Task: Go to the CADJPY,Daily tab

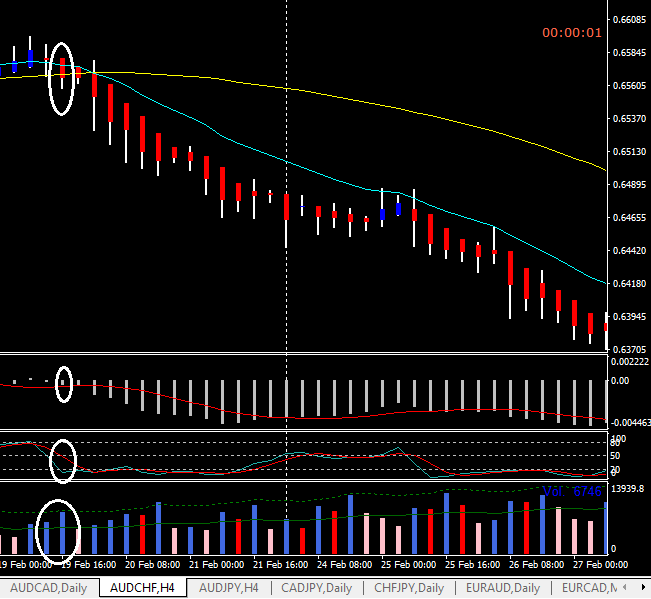Action: [x=317, y=588]
